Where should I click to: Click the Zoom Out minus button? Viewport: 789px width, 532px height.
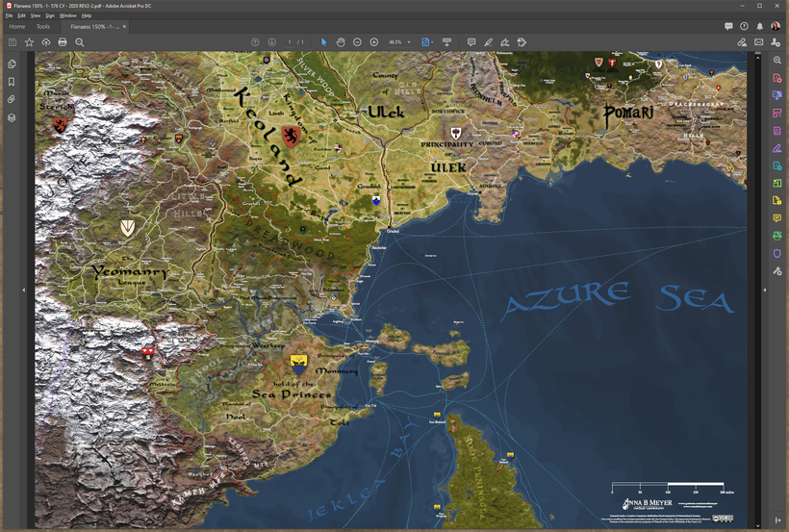click(x=357, y=42)
